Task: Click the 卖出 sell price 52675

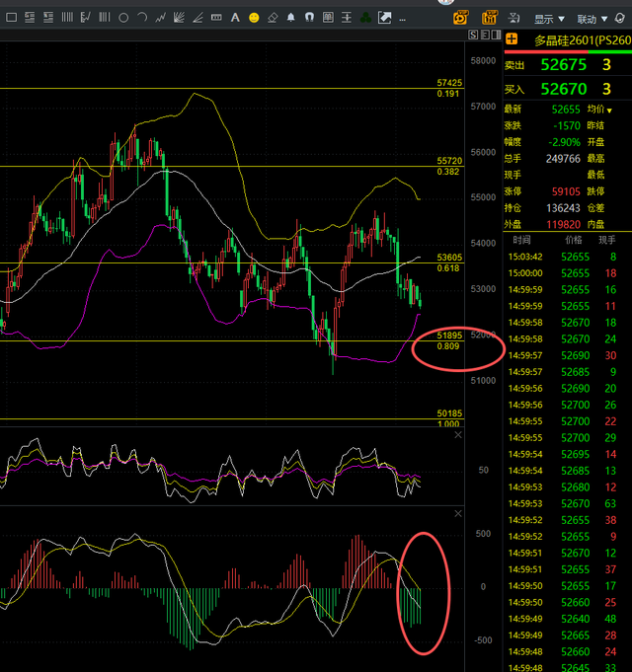Action: tap(564, 65)
